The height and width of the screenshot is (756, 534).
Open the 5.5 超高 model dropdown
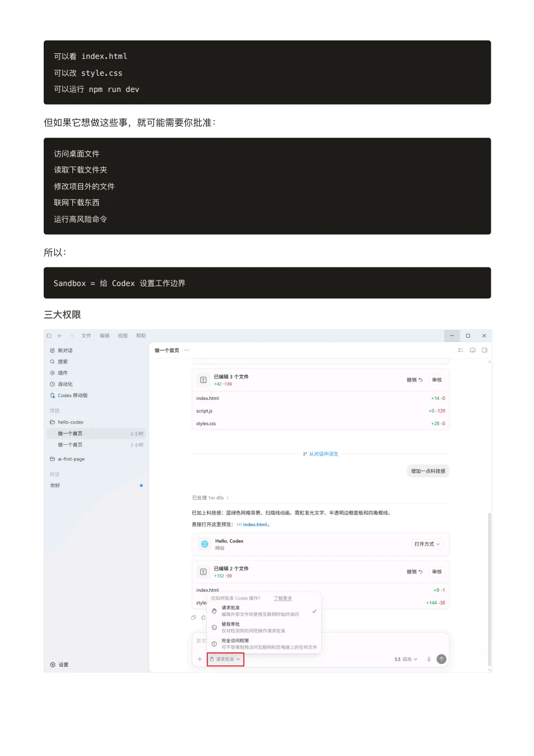[x=406, y=659]
